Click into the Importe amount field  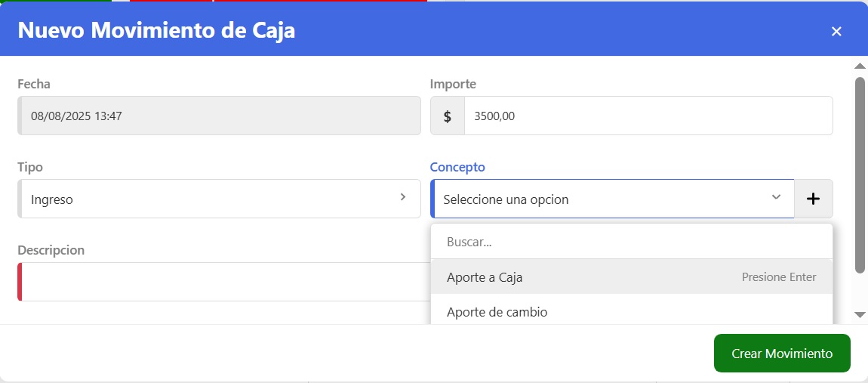pos(648,116)
